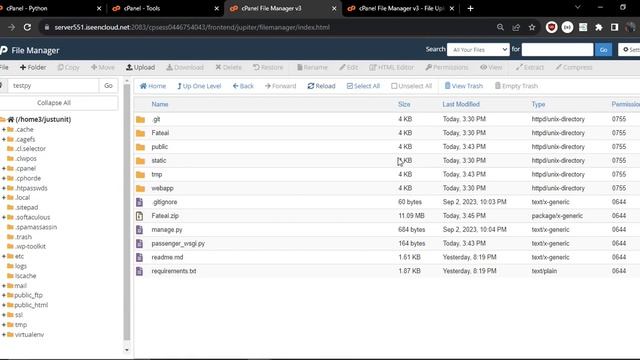Reload the file listing
640x360 pixels.
click(x=322, y=86)
